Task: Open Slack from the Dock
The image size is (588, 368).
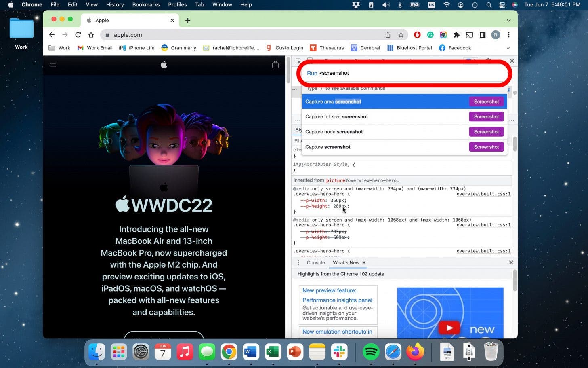Action: [x=339, y=352]
